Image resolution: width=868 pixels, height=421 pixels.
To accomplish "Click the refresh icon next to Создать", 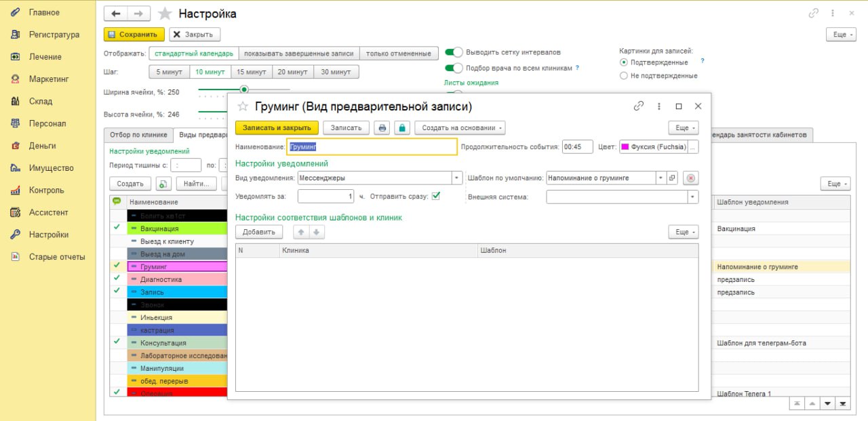I will [163, 184].
